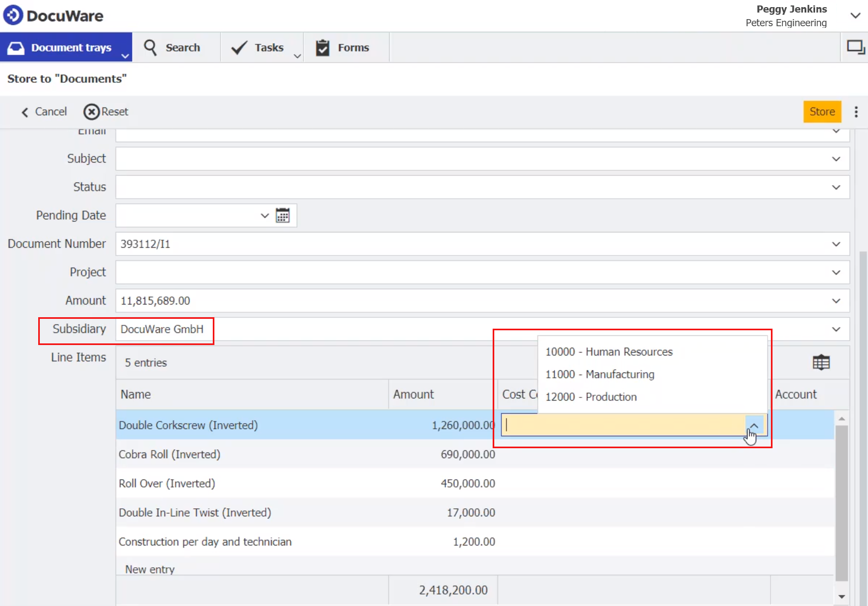Click the Reset circle-x icon
868x606 pixels.
click(92, 112)
